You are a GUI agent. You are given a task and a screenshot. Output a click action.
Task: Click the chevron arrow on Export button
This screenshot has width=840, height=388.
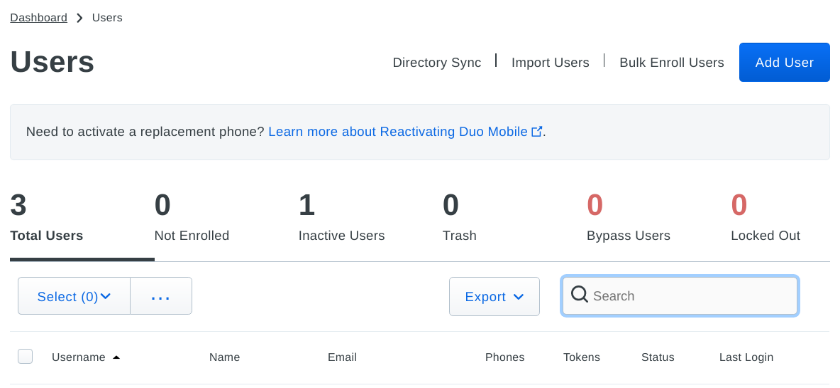pos(518,297)
